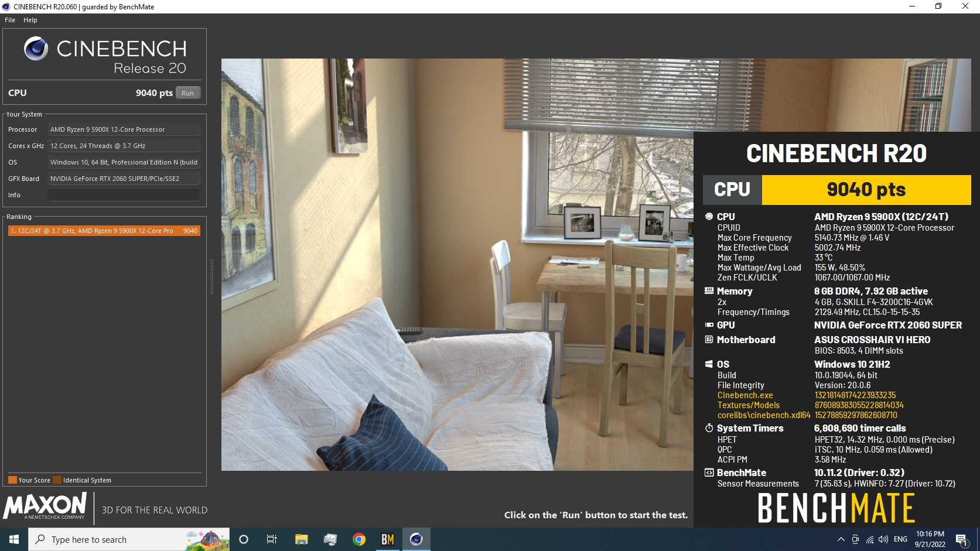The height and width of the screenshot is (551, 980).
Task: Click the Max Core Frequency value 5140.73 MHz
Action: pyautogui.click(x=852, y=238)
